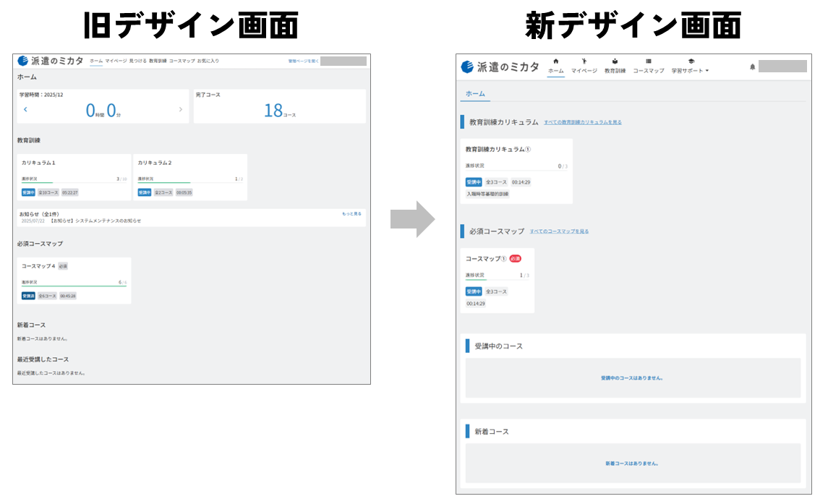This screenshot has height=504, width=828.
Task: Go to previous month of 学習時間
Action: click(x=25, y=109)
